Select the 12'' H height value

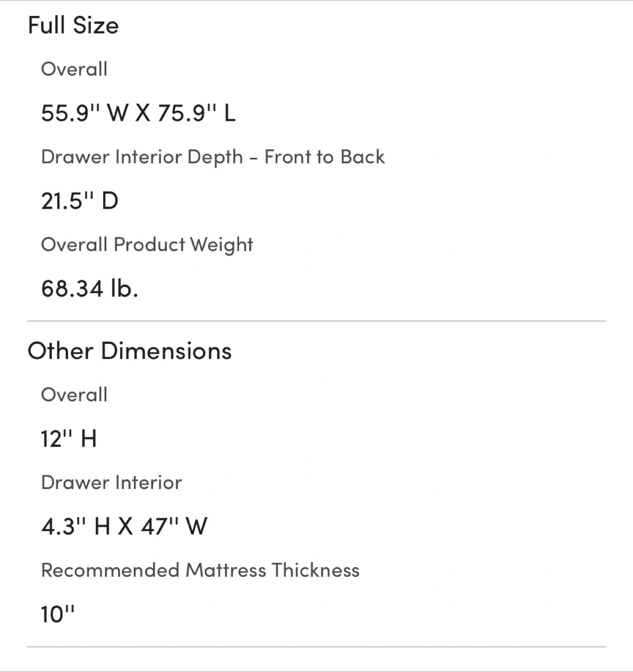click(69, 439)
